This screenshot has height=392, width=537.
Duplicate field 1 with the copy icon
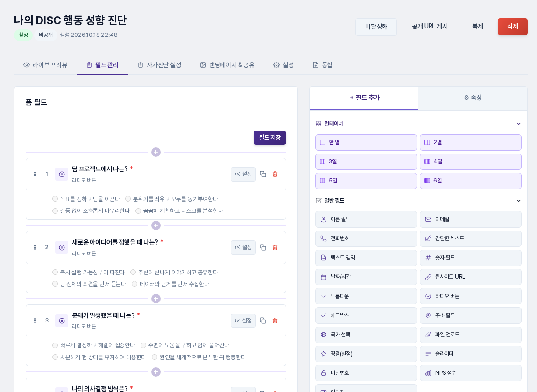tap(263, 174)
